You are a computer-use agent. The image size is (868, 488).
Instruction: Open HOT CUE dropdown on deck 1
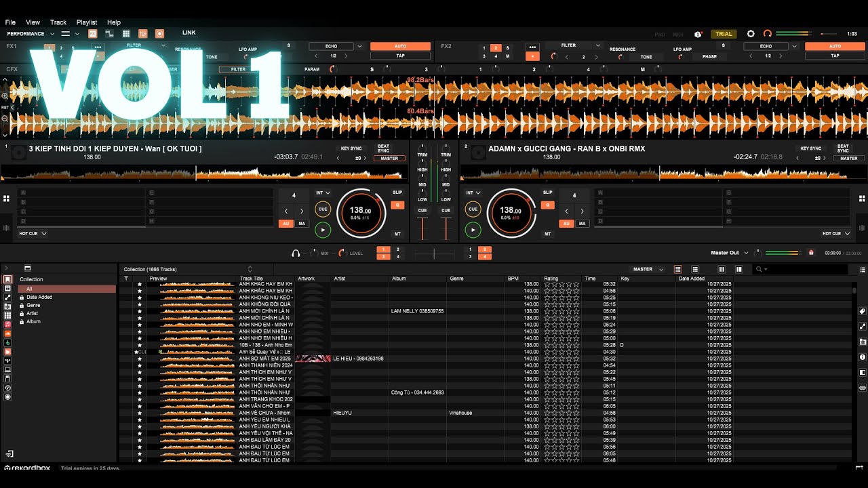click(x=33, y=233)
